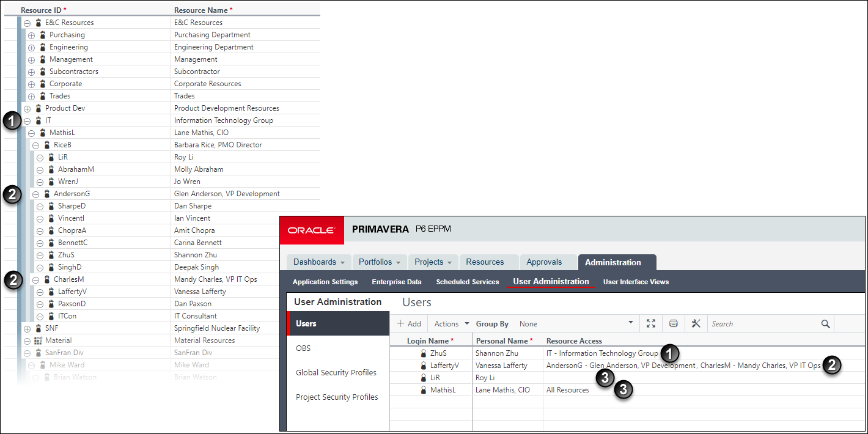Select 'IT - Information Technology Group' cell
Viewport: 868px width, 434px height.
(x=602, y=353)
